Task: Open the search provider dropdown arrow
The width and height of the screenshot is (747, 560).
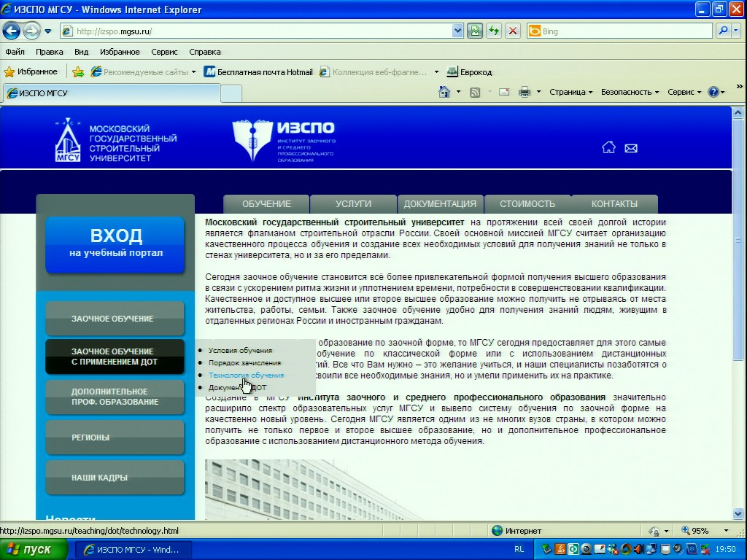Action: point(736,31)
